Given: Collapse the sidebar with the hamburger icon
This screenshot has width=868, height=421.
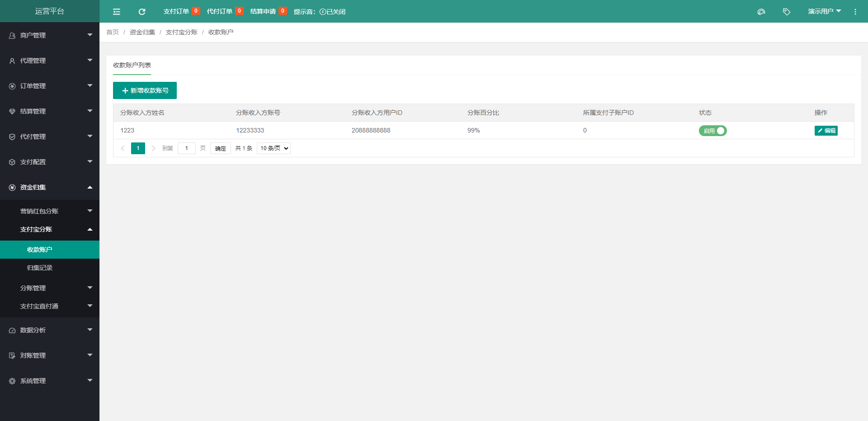Looking at the screenshot, I should click(x=116, y=11).
